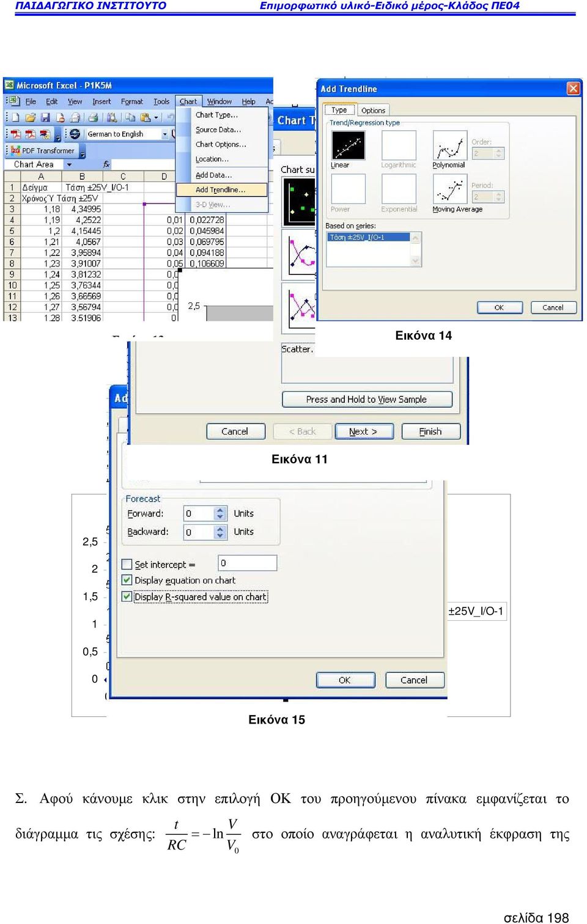Choose Source Data from Chart menu

222,130
